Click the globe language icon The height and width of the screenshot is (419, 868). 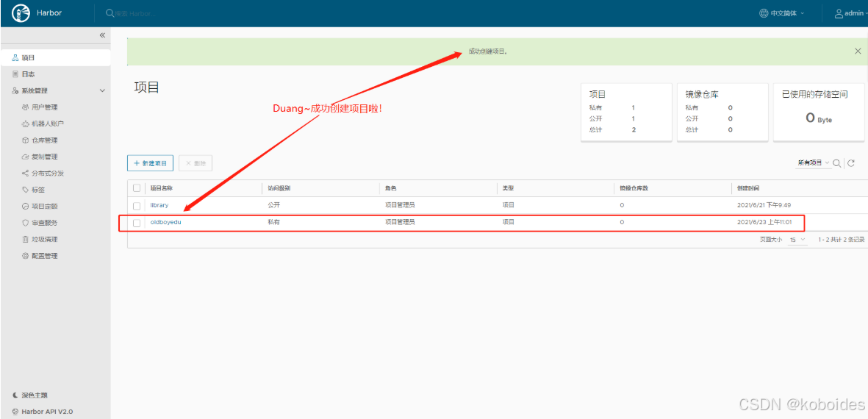click(x=764, y=12)
